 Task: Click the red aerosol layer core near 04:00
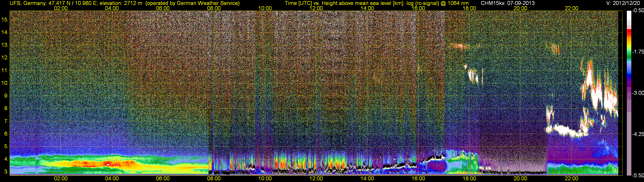(x=108, y=164)
